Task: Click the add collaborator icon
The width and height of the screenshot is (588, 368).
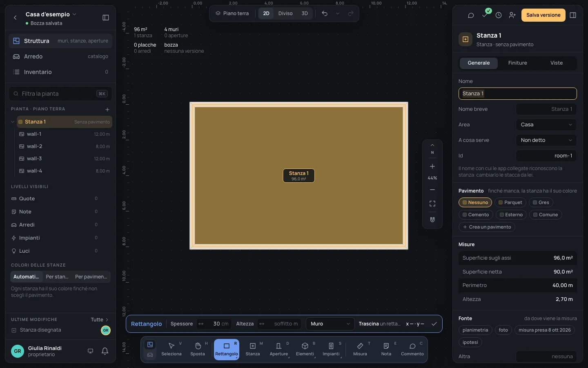Action: (x=512, y=15)
